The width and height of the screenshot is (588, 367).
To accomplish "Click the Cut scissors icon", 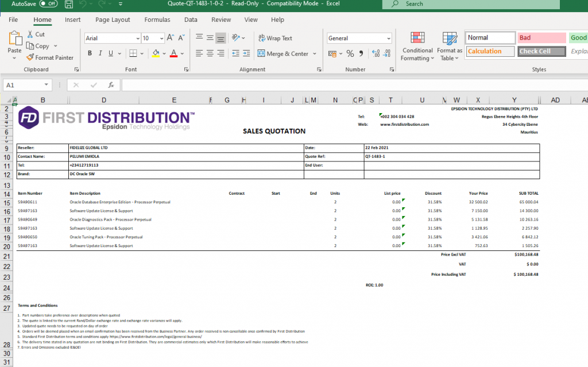I will 31,34.
